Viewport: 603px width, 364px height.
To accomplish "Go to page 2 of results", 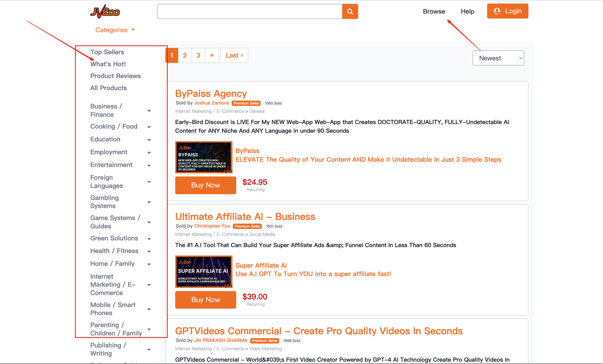I will click(185, 55).
